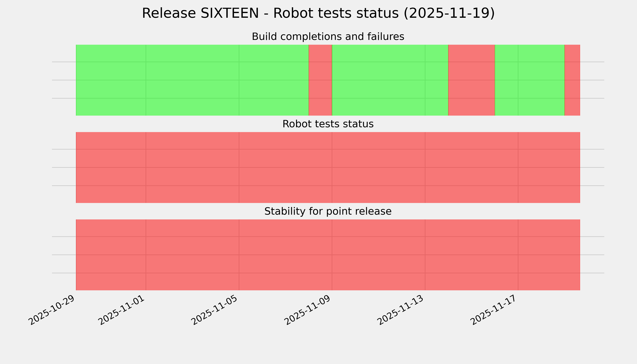The image size is (637, 364).
Task: Select green build region between first two red bands
Action: pos(390,80)
